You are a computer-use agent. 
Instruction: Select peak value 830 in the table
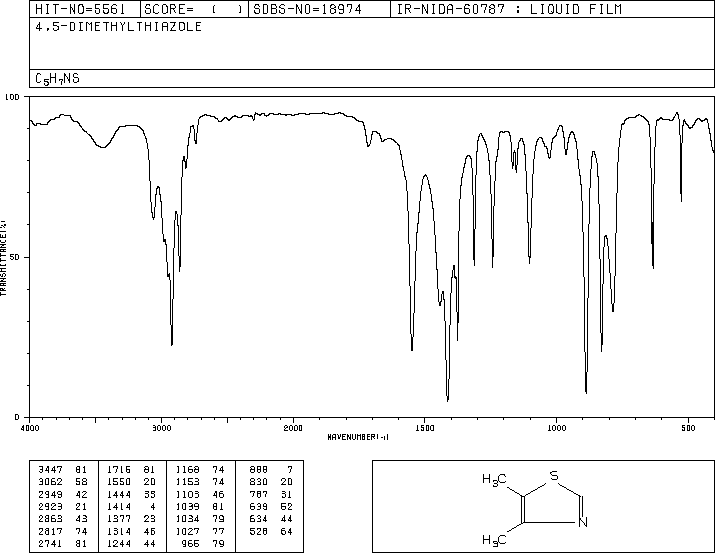(x=259, y=481)
